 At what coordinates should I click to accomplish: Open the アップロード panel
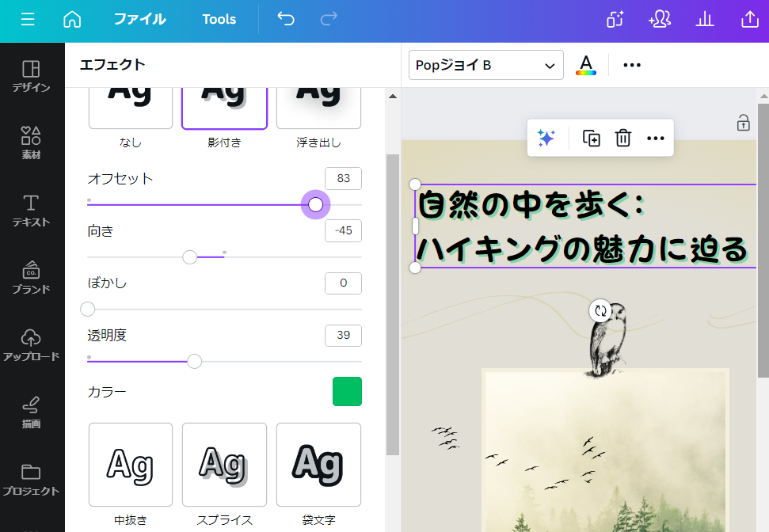[x=31, y=344]
